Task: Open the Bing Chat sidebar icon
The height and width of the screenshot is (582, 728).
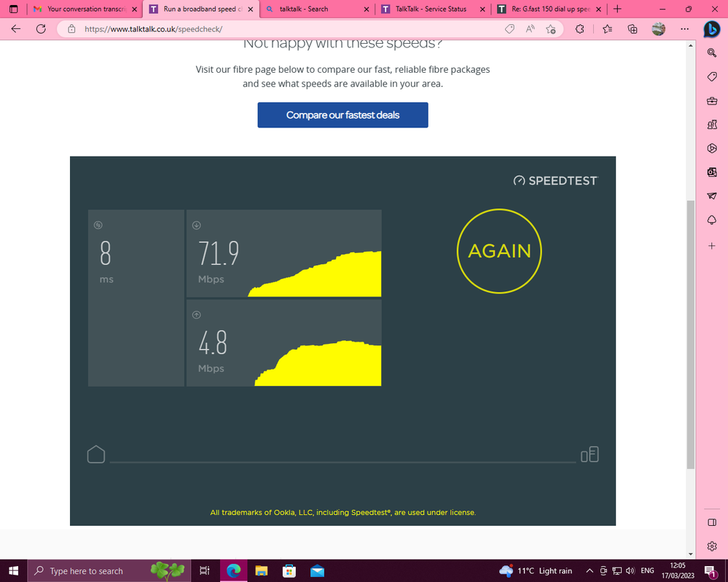Action: coord(711,29)
